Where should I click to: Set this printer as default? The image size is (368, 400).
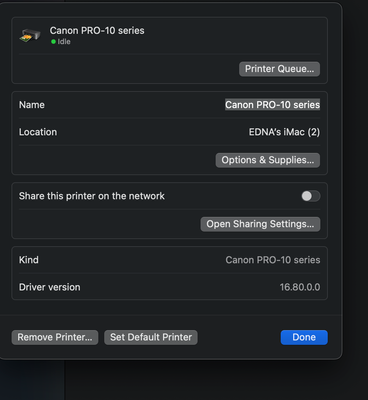(x=151, y=337)
